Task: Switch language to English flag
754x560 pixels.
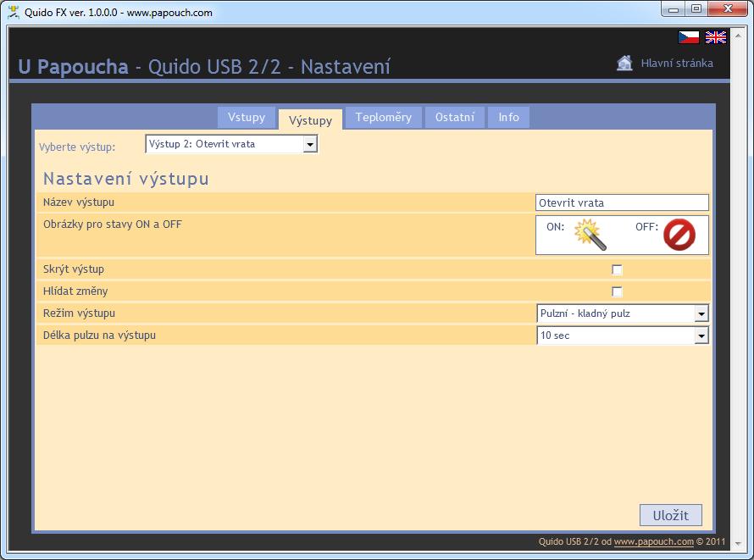Action: click(716, 37)
